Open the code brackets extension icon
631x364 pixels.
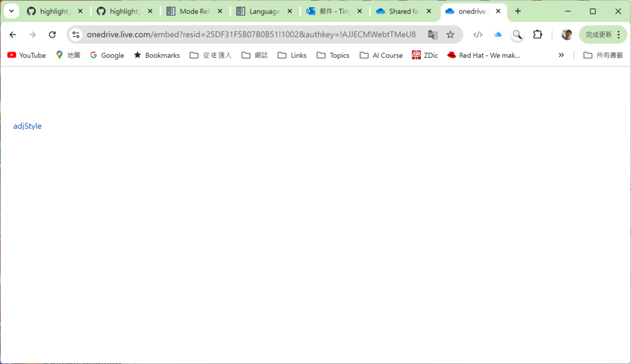click(478, 34)
